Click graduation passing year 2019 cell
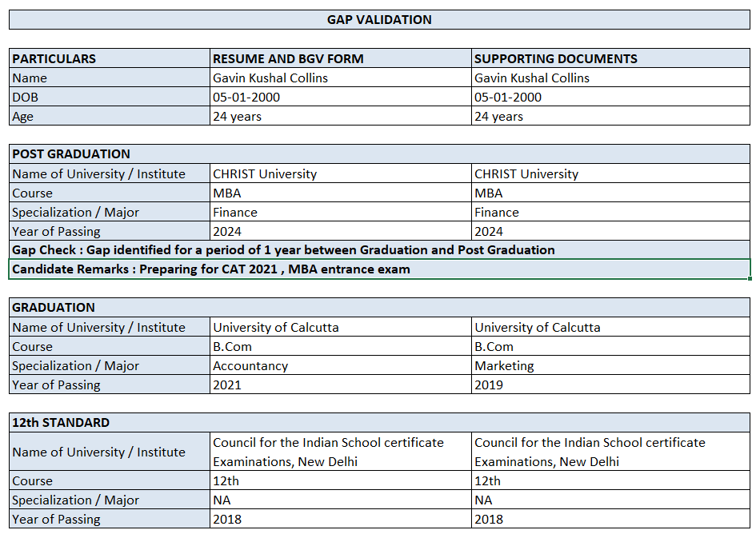The width and height of the screenshot is (756, 538). tap(610, 385)
